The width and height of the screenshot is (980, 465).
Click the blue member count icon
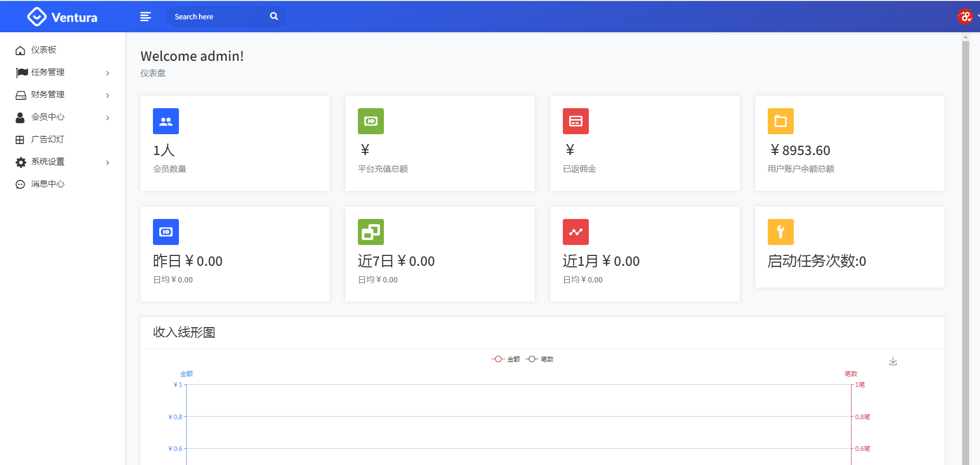[x=166, y=121]
